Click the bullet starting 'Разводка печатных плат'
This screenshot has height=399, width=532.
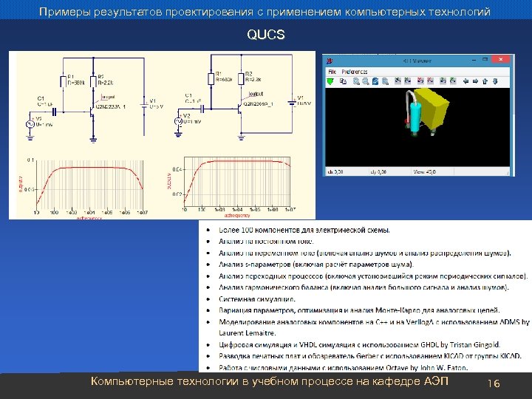tap(370, 356)
